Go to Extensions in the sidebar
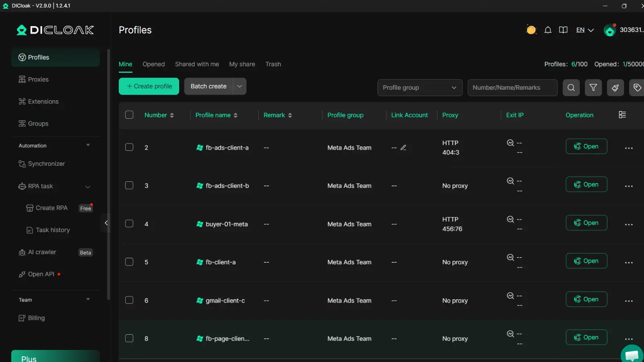Screen dimensions: 644x362 tap(56, 102)
